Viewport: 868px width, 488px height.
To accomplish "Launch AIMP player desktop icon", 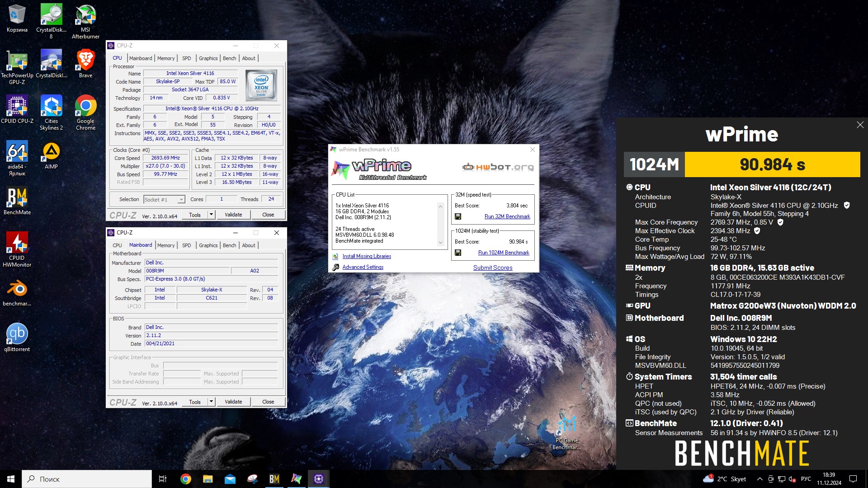I will pos(51,155).
